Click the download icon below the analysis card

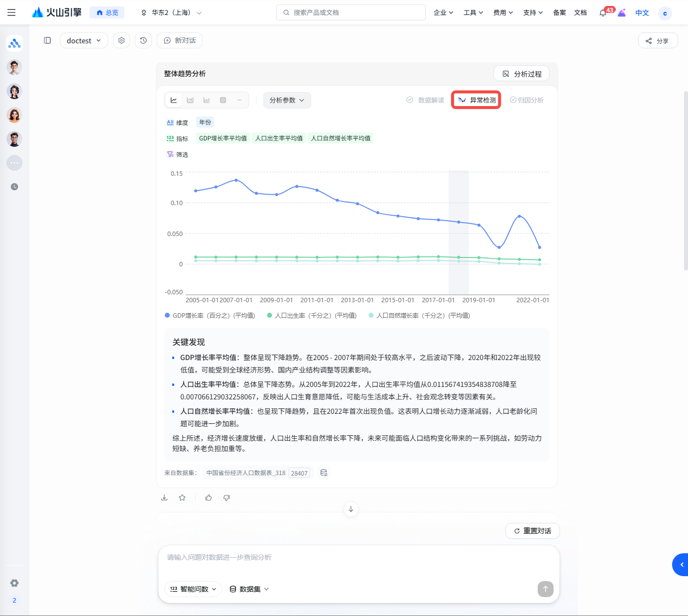164,497
